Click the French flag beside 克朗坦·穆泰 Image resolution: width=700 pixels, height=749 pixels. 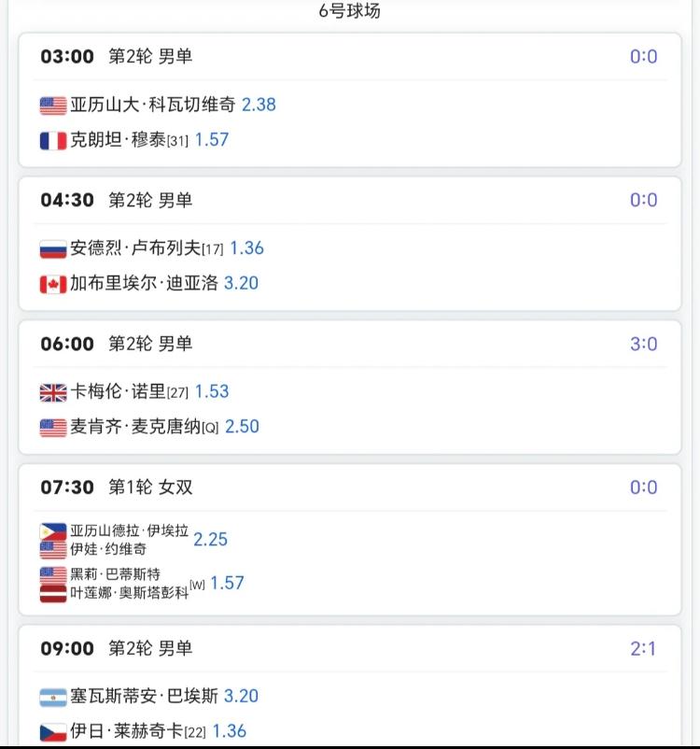(53, 140)
